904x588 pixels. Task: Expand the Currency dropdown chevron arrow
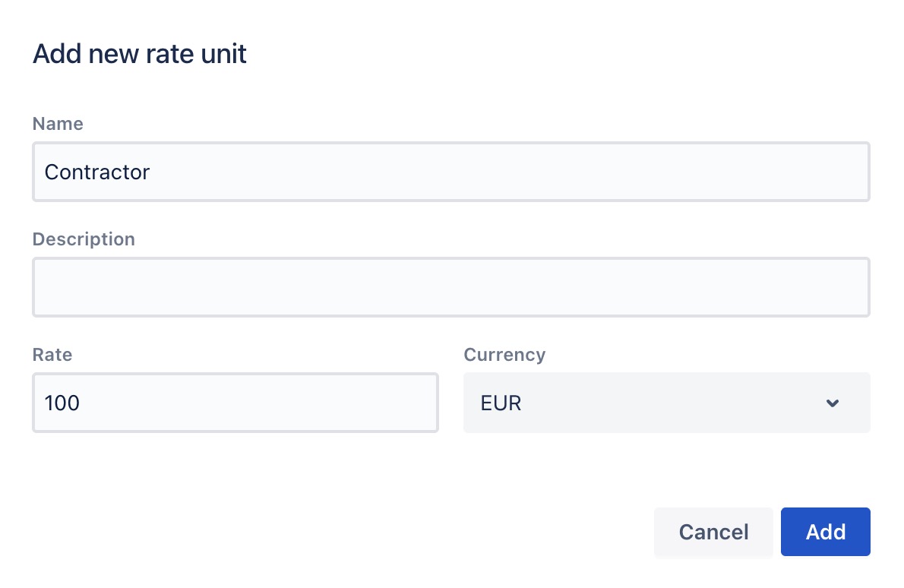point(833,403)
